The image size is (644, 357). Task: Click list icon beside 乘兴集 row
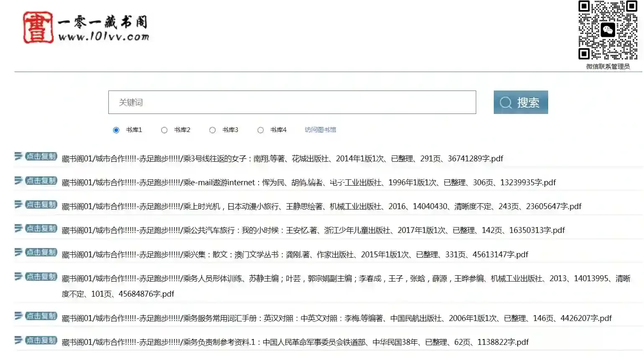click(18, 252)
